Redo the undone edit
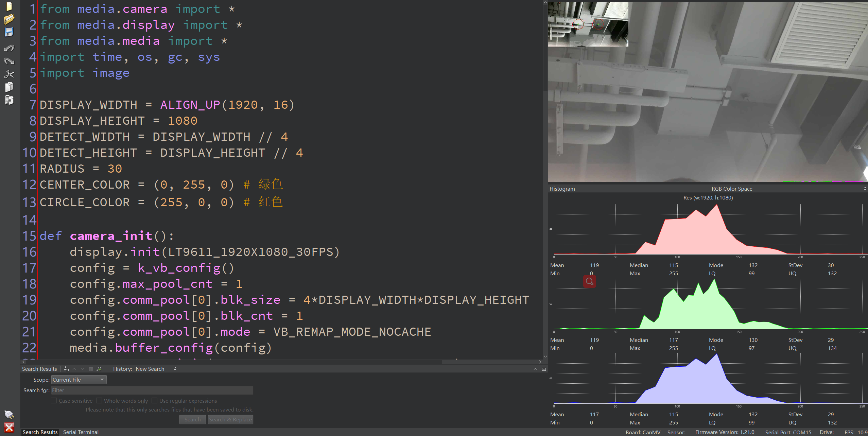 9,61
